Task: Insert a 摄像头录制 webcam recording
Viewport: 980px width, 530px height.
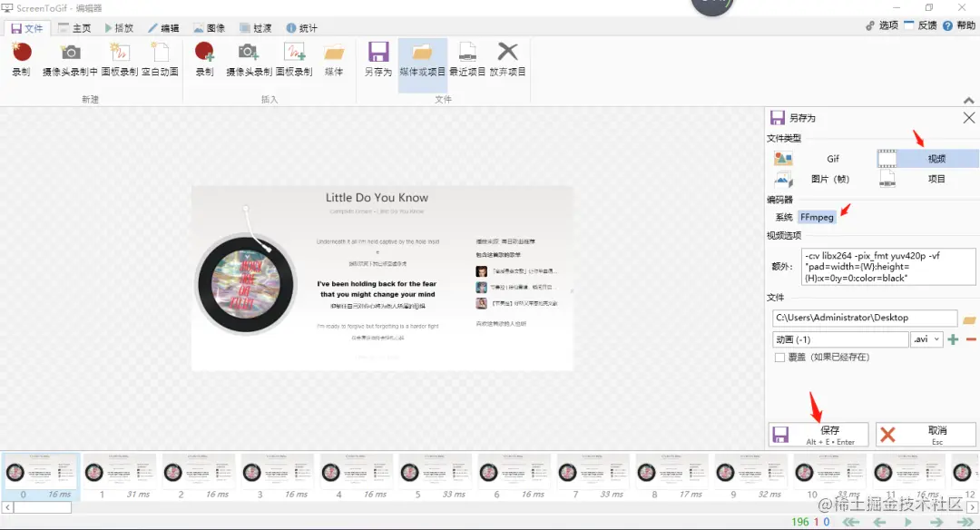Action: (249, 59)
